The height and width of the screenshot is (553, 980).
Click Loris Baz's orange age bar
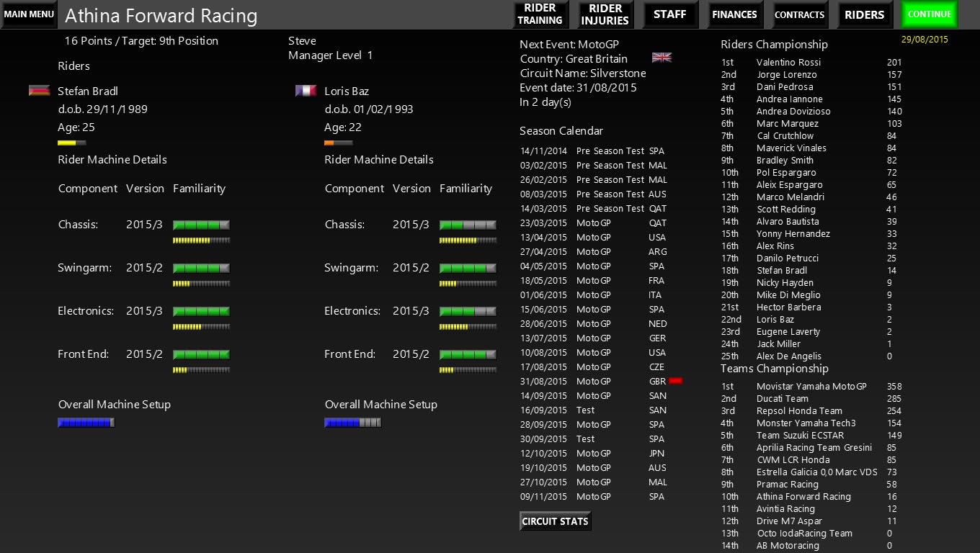coord(338,143)
